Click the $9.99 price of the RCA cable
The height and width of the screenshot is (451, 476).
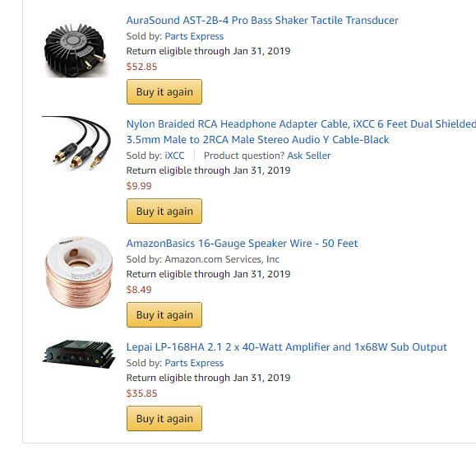point(139,186)
